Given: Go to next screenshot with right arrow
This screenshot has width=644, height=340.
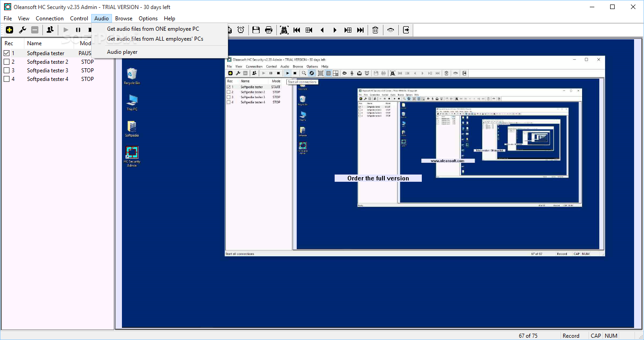Looking at the screenshot, I should click(x=335, y=30).
